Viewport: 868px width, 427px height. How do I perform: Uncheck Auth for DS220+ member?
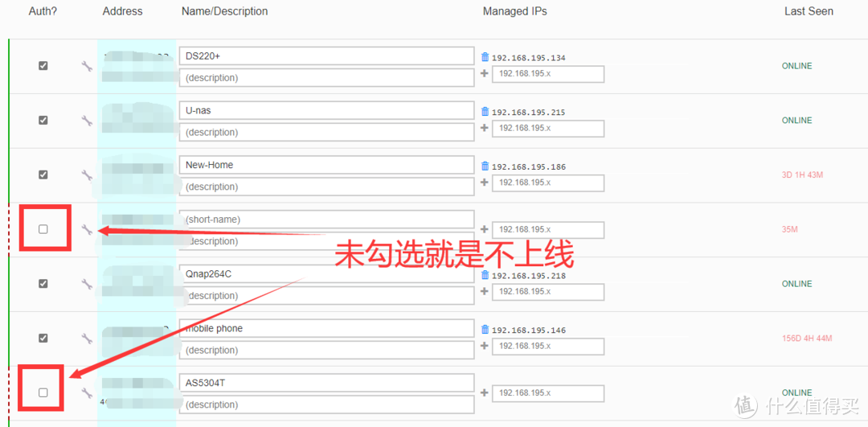pos(43,65)
